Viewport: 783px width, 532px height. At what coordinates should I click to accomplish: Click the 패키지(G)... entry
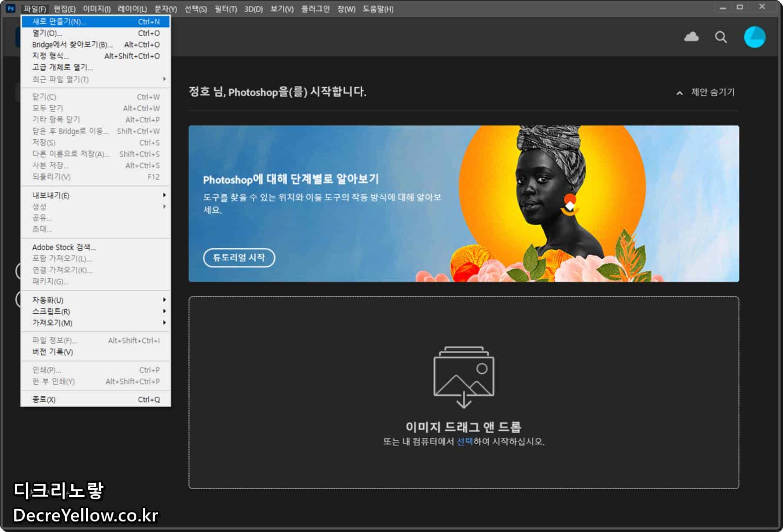pyautogui.click(x=96, y=281)
